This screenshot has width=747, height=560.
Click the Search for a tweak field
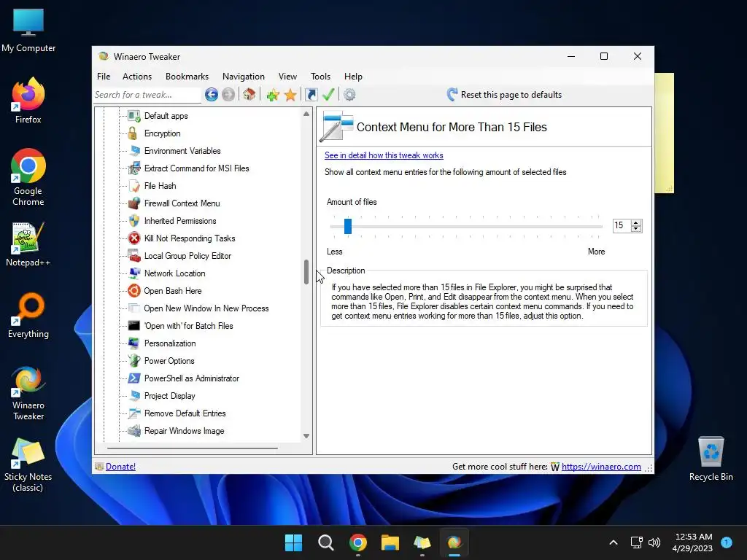pos(147,95)
